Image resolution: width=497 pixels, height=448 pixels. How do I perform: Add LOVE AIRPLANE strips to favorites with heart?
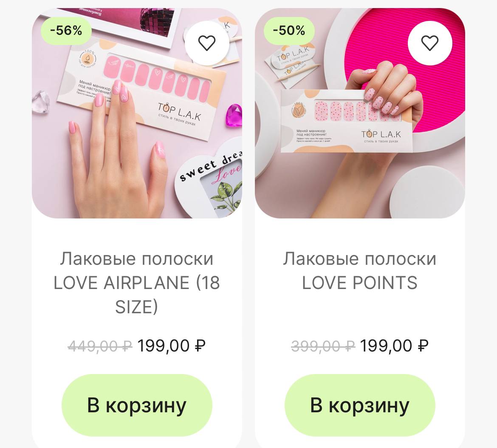coord(207,43)
